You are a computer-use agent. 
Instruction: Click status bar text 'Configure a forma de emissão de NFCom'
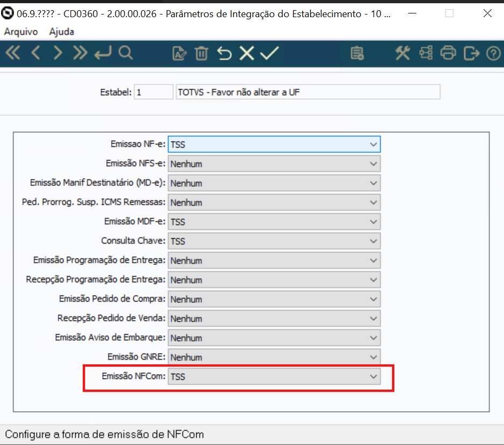coord(104,434)
